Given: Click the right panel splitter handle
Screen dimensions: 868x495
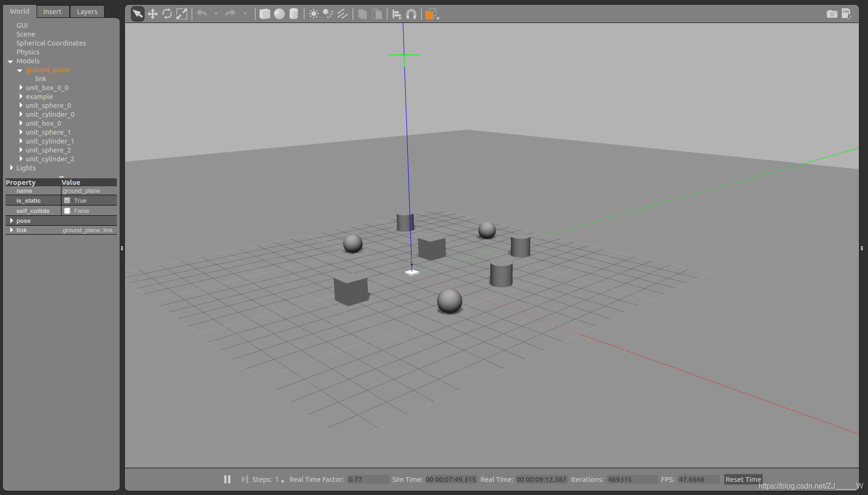Looking at the screenshot, I should click(x=862, y=248).
